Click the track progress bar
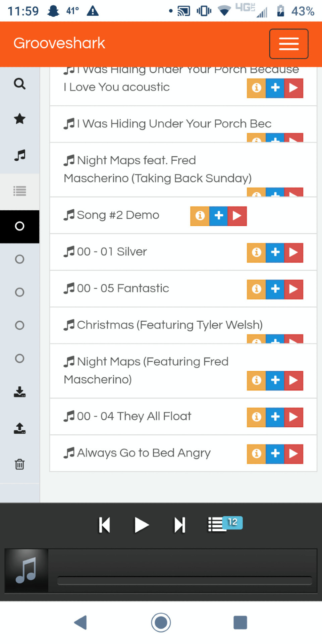Screen dimensions: 322x644 (x=184, y=581)
